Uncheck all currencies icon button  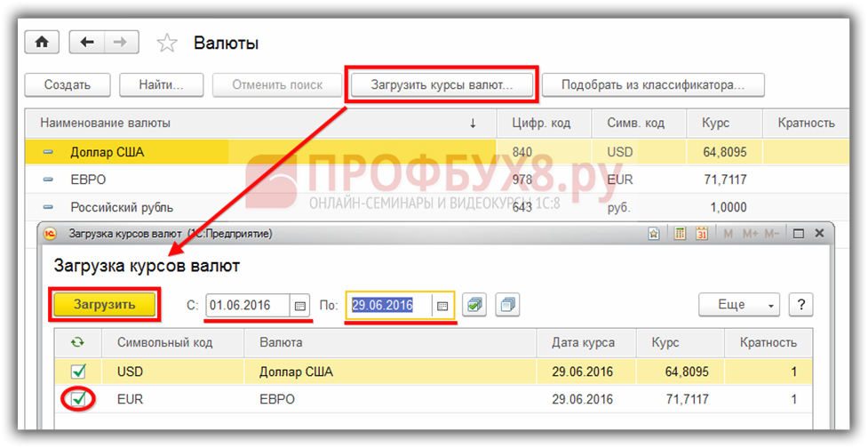click(507, 305)
